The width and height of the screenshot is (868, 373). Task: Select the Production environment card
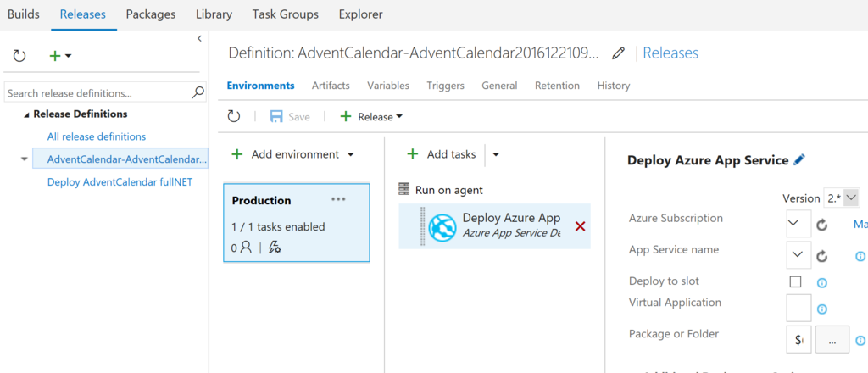pos(297,222)
